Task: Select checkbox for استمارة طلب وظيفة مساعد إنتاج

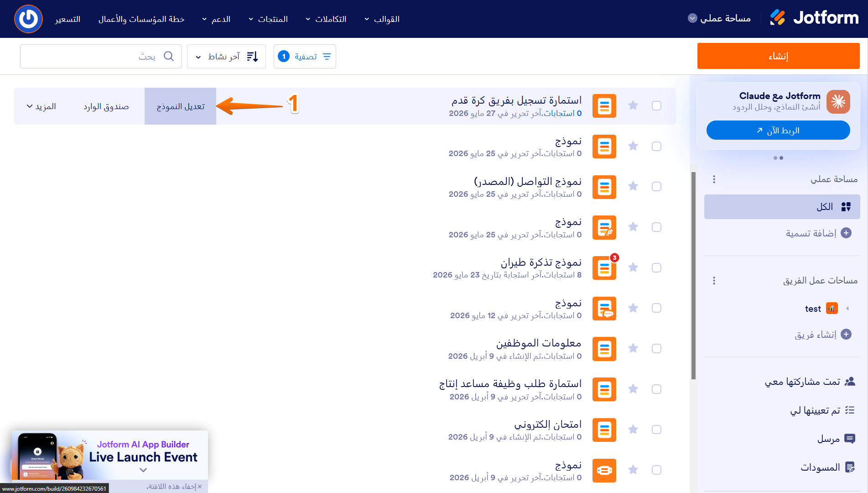Action: click(656, 389)
